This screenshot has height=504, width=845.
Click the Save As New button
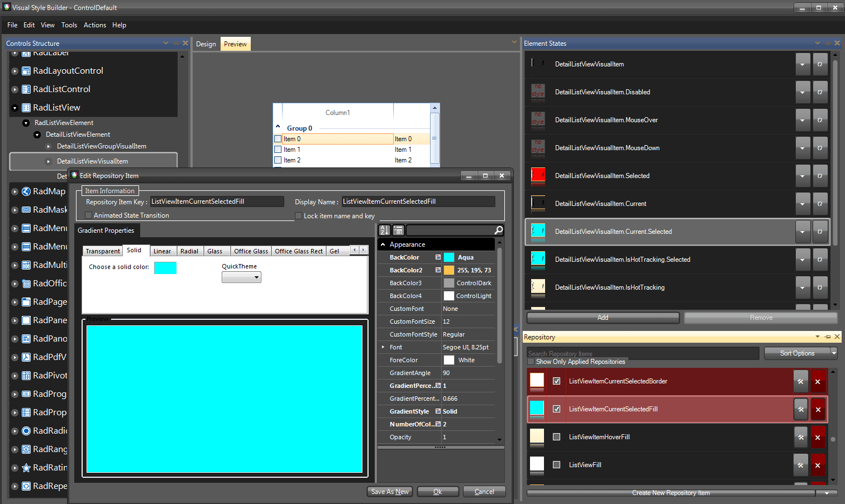389,491
